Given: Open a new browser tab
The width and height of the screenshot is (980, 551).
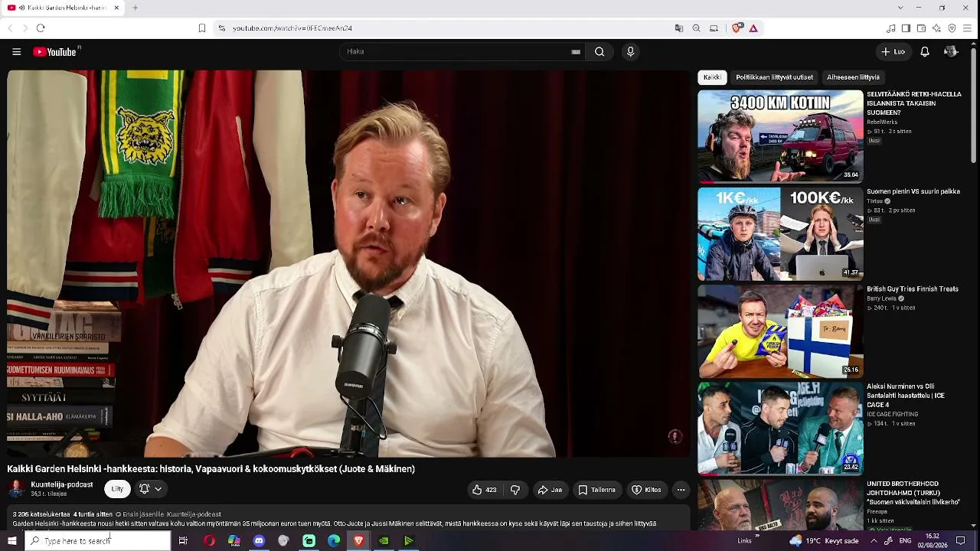Looking at the screenshot, I should [x=135, y=8].
